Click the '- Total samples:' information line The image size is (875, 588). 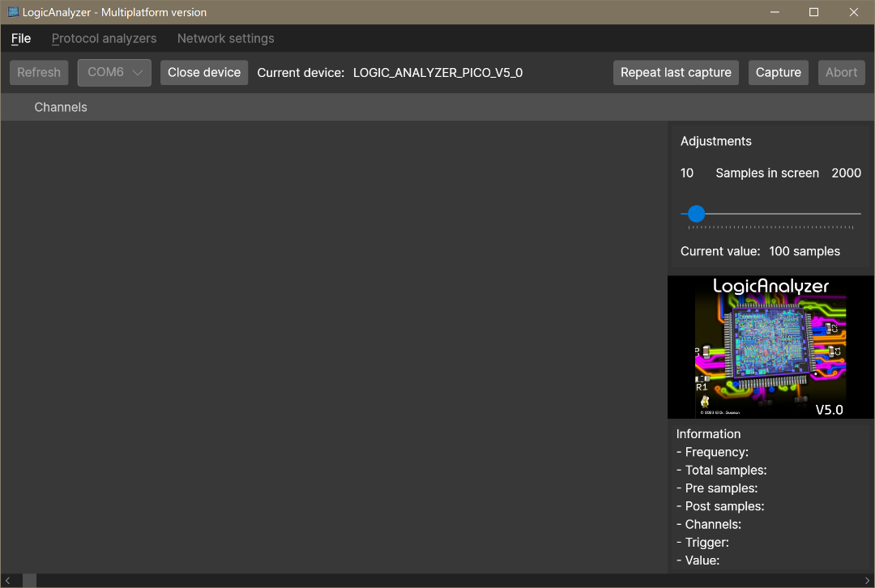point(722,471)
